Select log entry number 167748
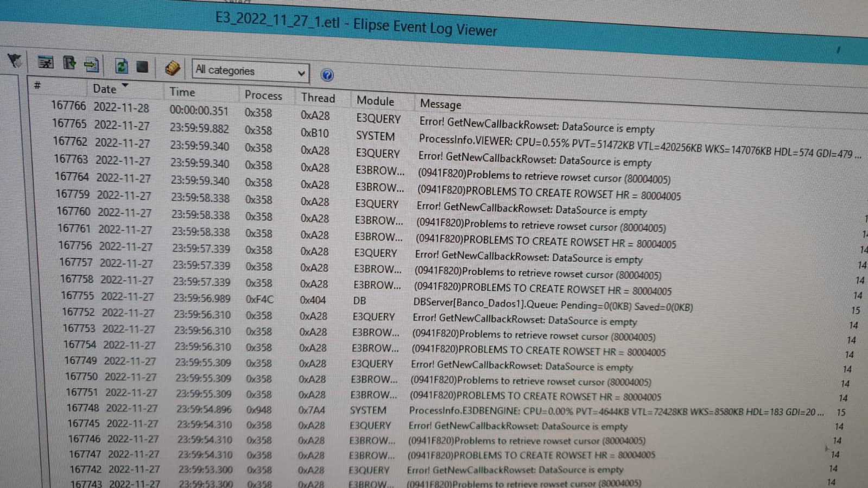This screenshot has width=868, height=488. (83, 407)
